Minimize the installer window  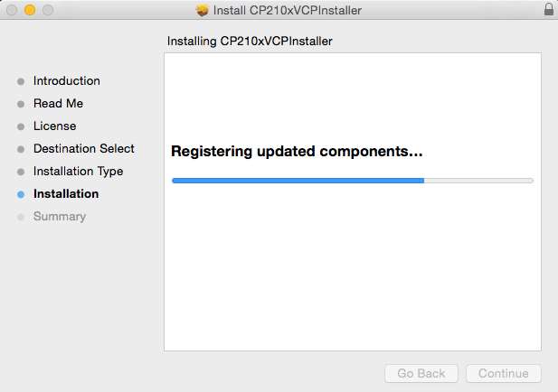point(29,11)
